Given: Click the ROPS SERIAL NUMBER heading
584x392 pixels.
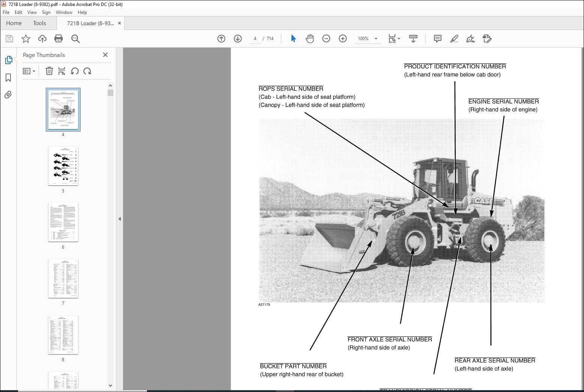Looking at the screenshot, I should pos(291,89).
